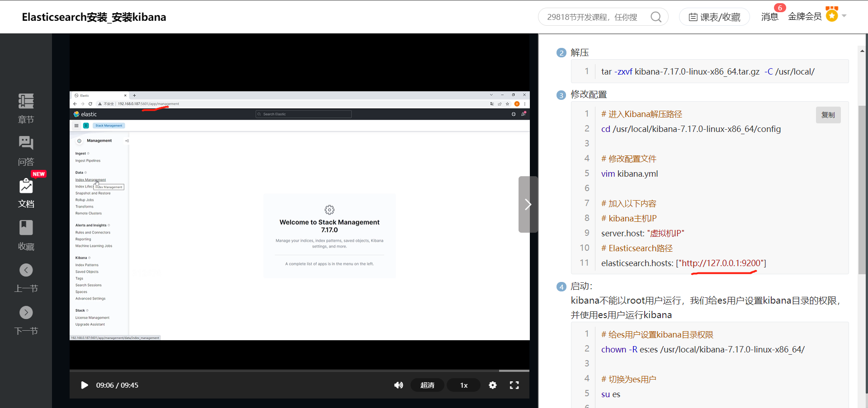Click the Kibana help icon in video
The width and height of the screenshot is (868, 408).
(514, 114)
